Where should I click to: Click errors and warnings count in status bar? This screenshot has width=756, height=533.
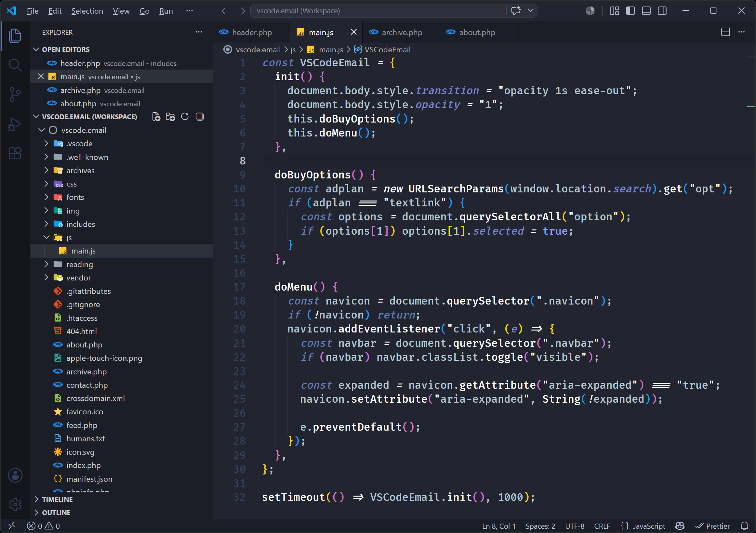coord(43,526)
